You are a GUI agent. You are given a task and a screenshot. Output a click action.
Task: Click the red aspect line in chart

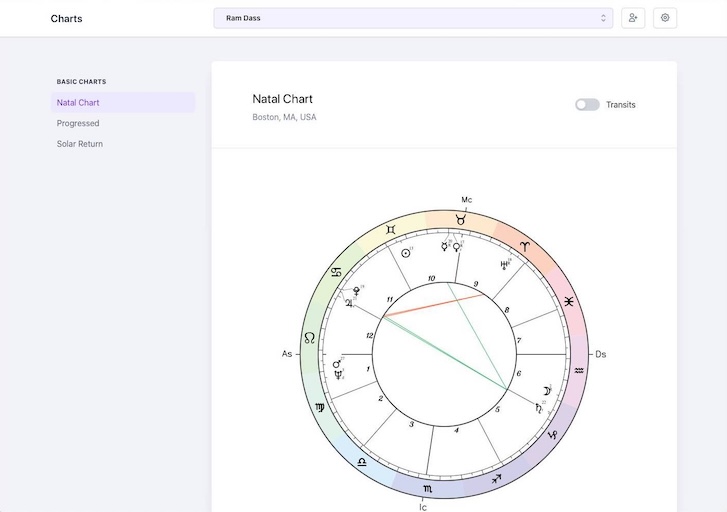click(435, 305)
